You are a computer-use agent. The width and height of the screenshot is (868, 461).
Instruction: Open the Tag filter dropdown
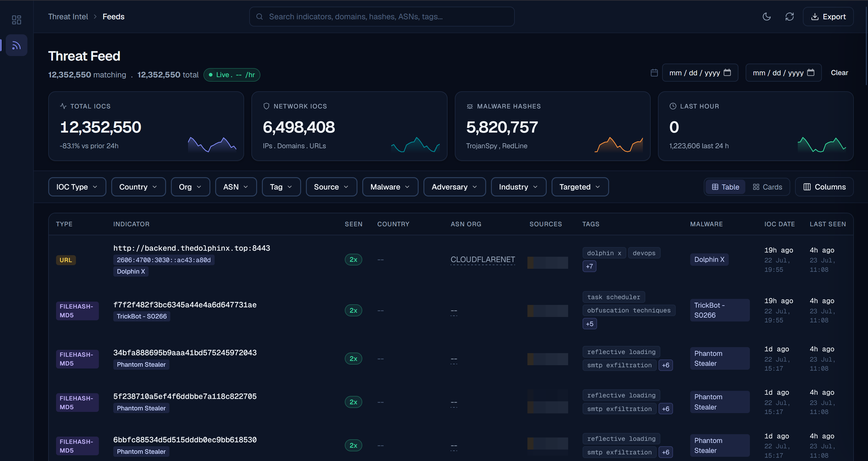[281, 187]
